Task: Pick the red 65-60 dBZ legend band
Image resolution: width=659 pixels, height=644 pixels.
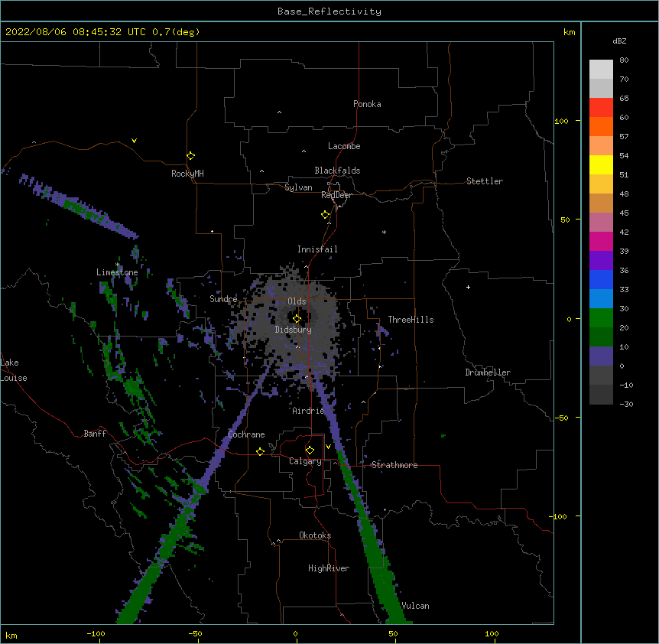Action: tap(601, 107)
